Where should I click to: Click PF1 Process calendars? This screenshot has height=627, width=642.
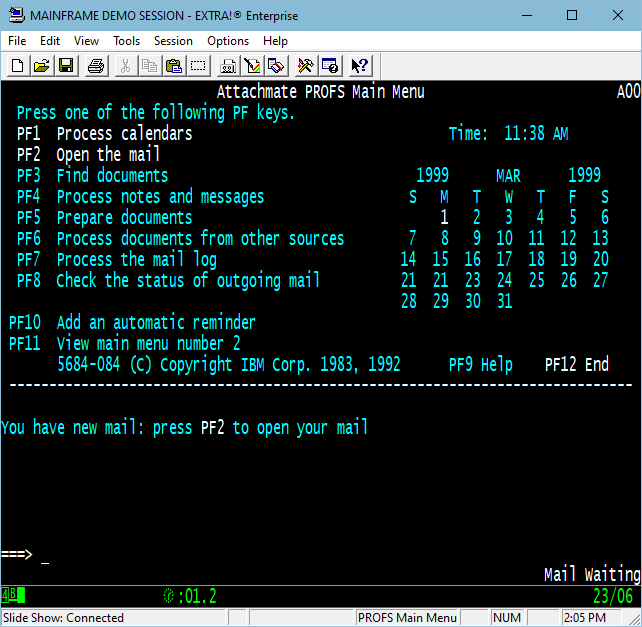(104, 134)
